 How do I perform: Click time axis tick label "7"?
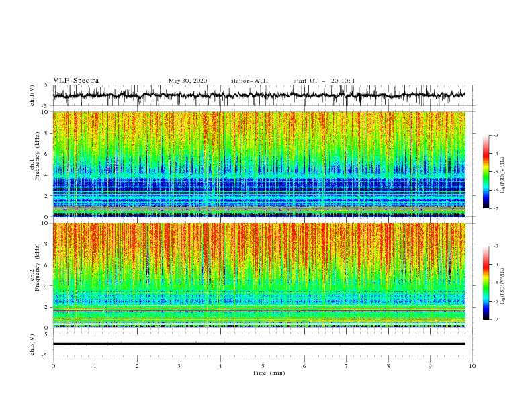pos(347,366)
